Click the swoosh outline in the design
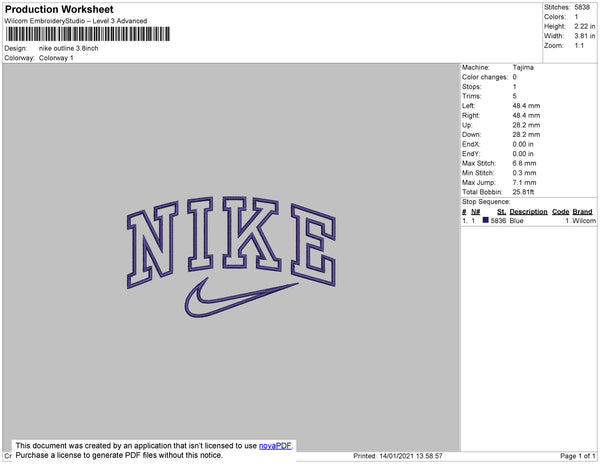This screenshot has width=600, height=464. click(x=241, y=298)
